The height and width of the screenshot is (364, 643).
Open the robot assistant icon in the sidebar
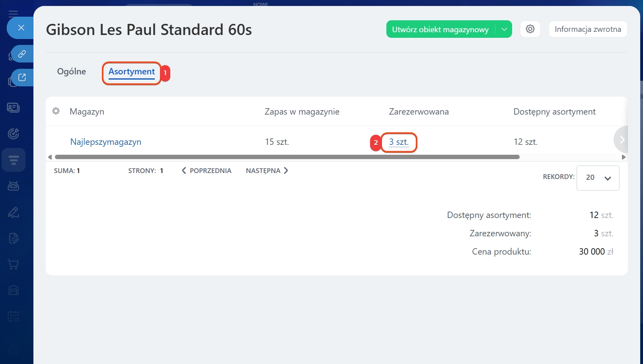point(14,186)
